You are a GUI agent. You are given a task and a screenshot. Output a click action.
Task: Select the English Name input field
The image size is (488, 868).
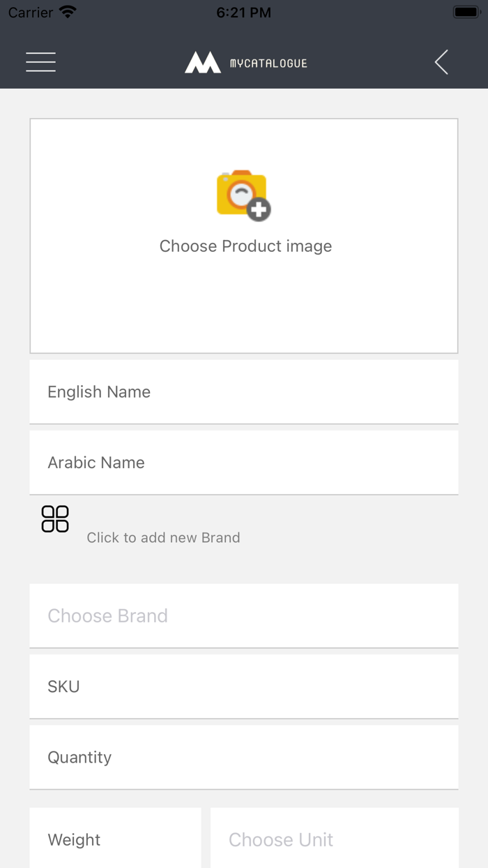pyautogui.click(x=244, y=391)
